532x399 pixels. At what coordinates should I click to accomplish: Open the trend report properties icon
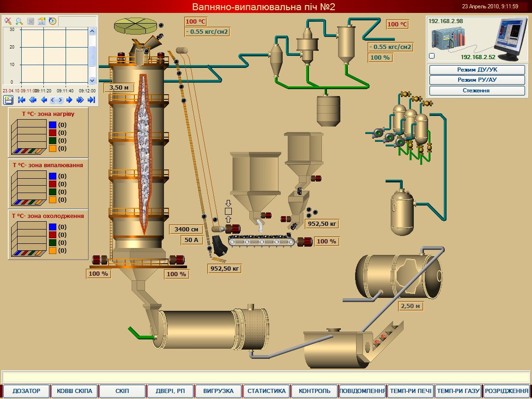(x=41, y=21)
